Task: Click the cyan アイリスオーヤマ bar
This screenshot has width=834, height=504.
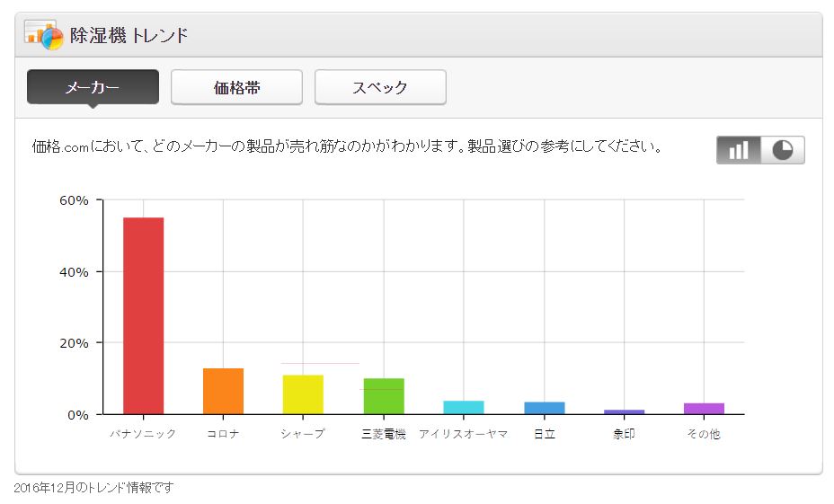Action: coord(464,407)
